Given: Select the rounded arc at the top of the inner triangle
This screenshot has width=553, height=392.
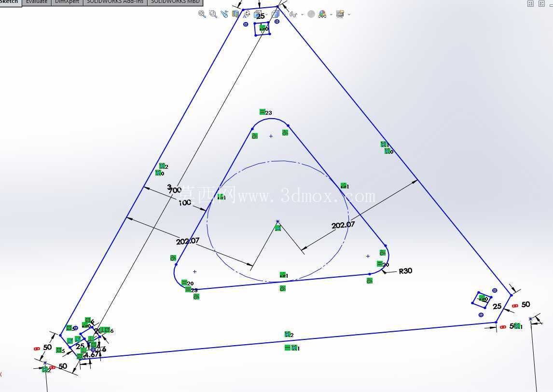Looking at the screenshot, I should tap(270, 119).
